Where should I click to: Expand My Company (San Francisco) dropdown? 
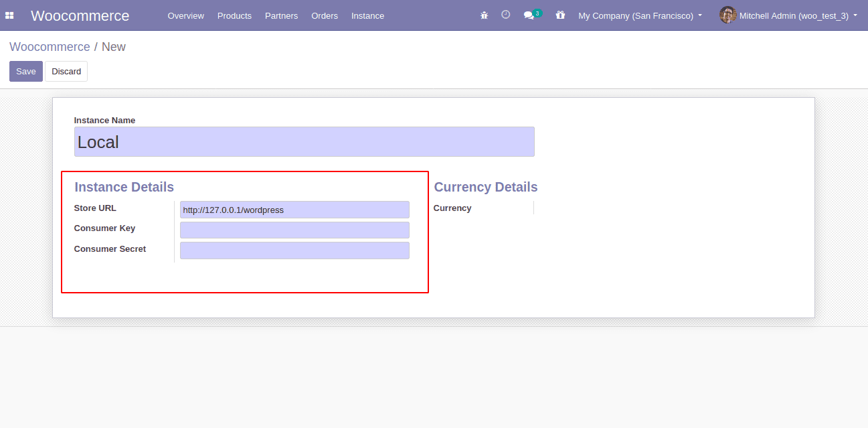click(640, 15)
